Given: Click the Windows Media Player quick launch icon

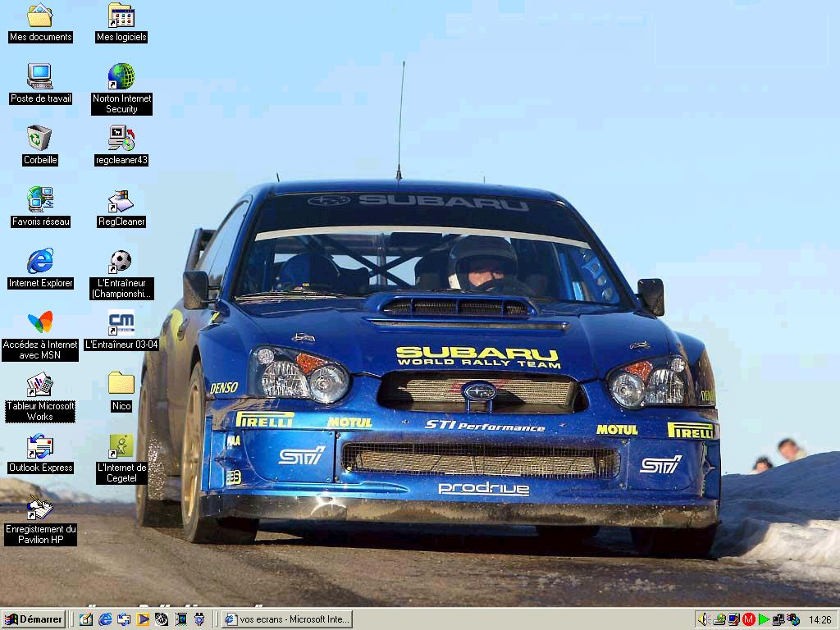Looking at the screenshot, I should pyautogui.click(x=143, y=619).
